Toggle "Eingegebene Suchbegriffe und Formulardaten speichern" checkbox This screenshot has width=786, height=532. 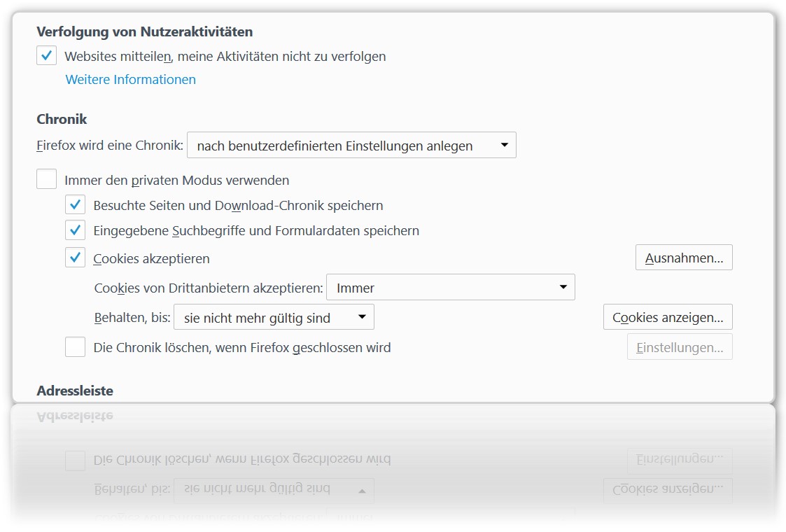point(76,230)
